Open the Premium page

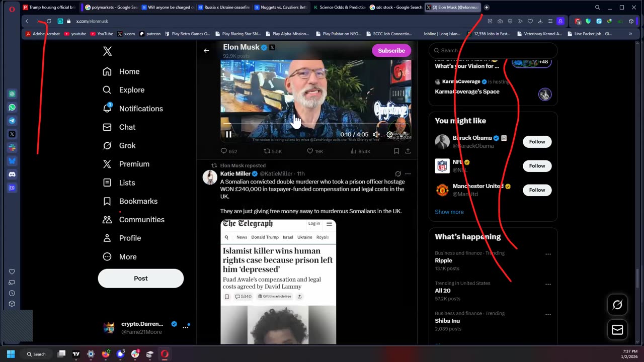coord(126,164)
